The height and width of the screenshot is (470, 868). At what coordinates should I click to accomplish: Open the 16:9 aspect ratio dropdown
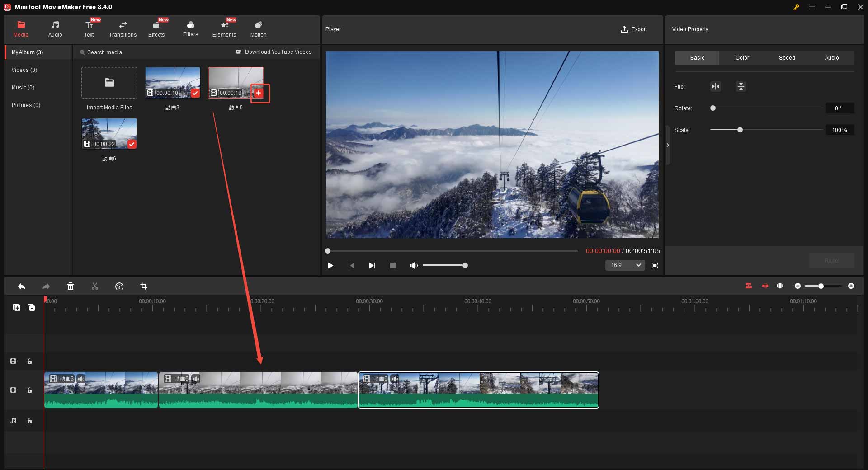click(x=625, y=265)
